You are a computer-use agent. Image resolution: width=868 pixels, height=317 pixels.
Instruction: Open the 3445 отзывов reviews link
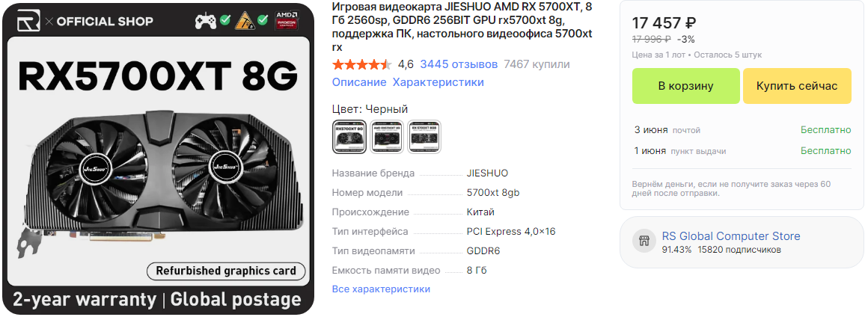coord(459,65)
